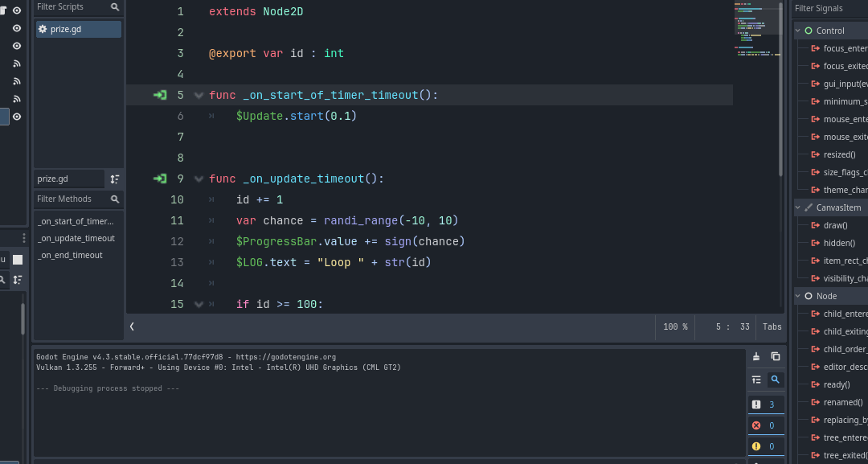Click into the Filter Signals field
The width and height of the screenshot is (868, 464).
(x=830, y=8)
